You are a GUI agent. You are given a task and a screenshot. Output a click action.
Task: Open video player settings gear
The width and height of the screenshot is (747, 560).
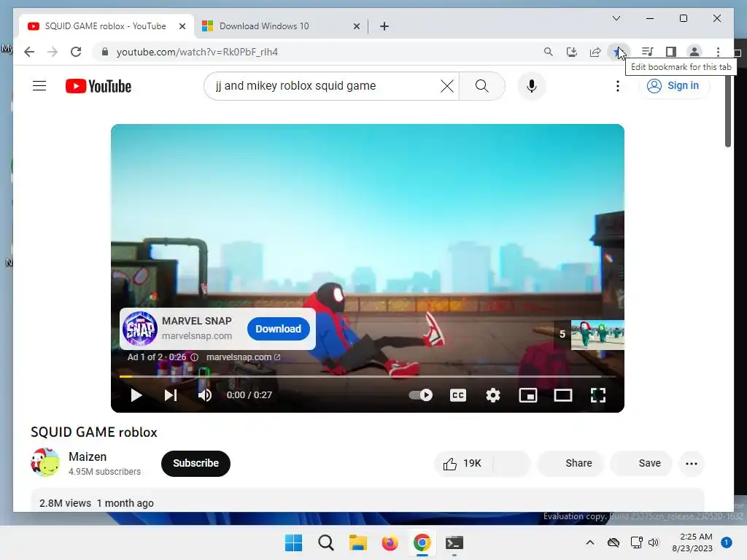[493, 395]
